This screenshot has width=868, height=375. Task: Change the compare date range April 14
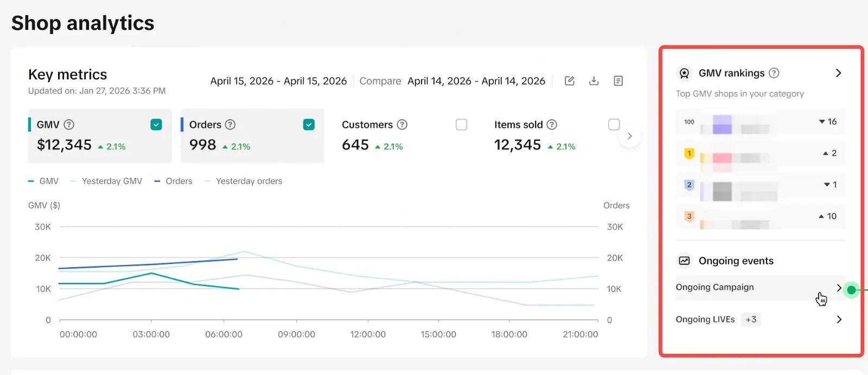point(476,81)
